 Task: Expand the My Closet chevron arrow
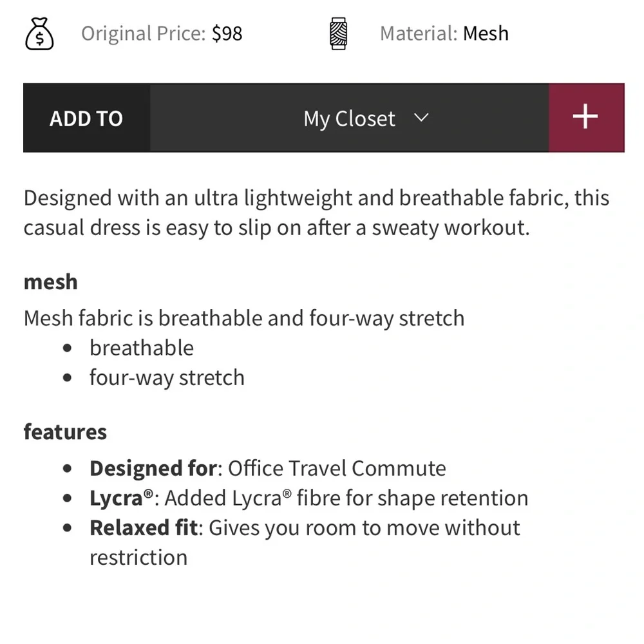[x=421, y=118]
